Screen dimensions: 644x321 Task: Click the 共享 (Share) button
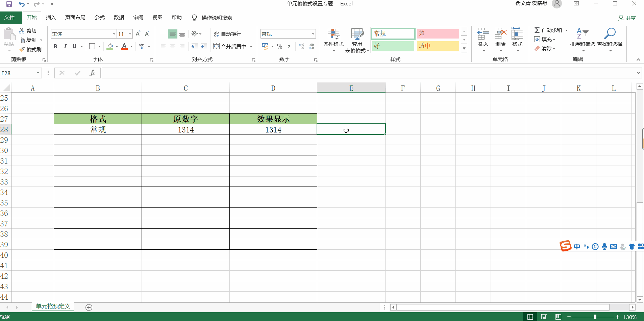[x=627, y=18]
